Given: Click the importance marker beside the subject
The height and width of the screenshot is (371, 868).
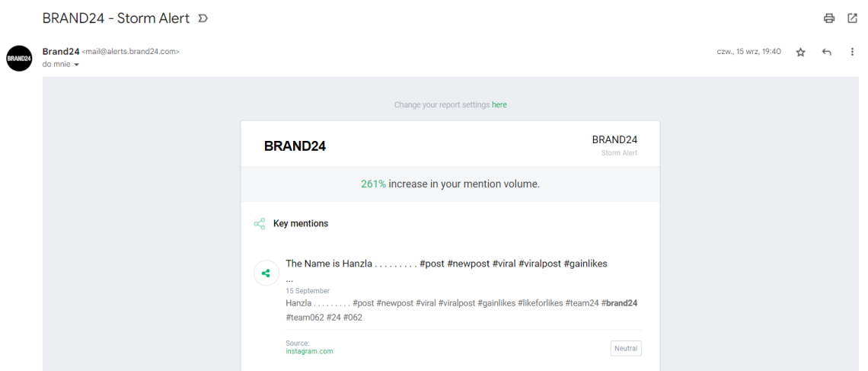Looking at the screenshot, I should [203, 18].
